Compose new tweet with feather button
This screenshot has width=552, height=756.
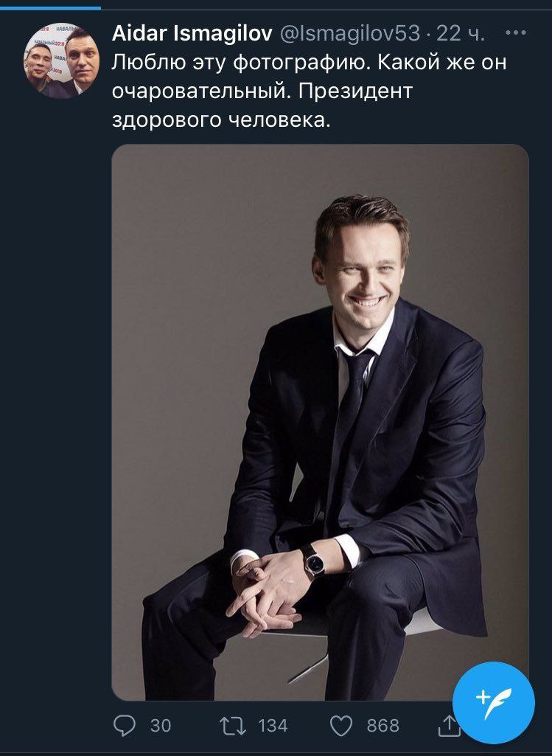pos(494,702)
